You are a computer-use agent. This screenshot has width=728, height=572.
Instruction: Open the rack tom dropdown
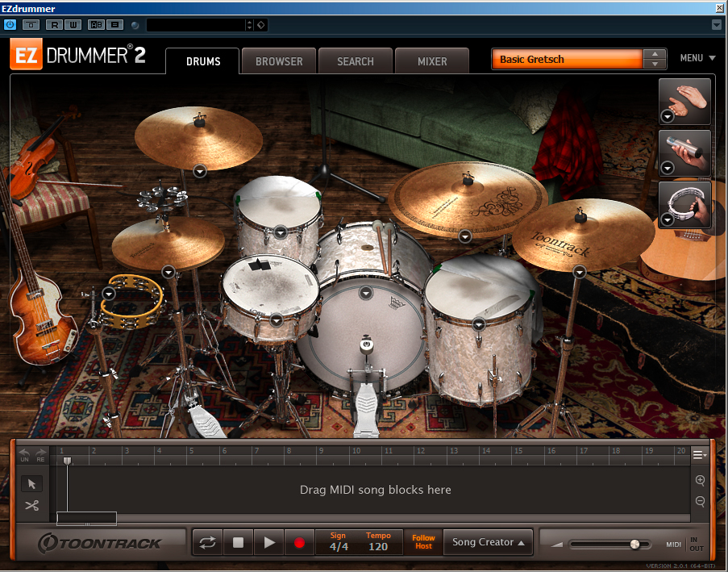coord(281,232)
